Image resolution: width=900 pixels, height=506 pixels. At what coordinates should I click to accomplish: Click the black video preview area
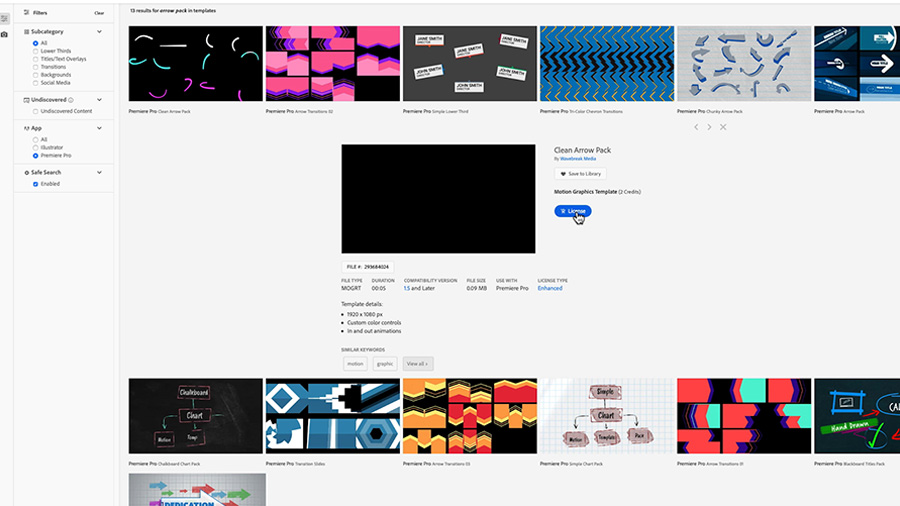[439, 199]
